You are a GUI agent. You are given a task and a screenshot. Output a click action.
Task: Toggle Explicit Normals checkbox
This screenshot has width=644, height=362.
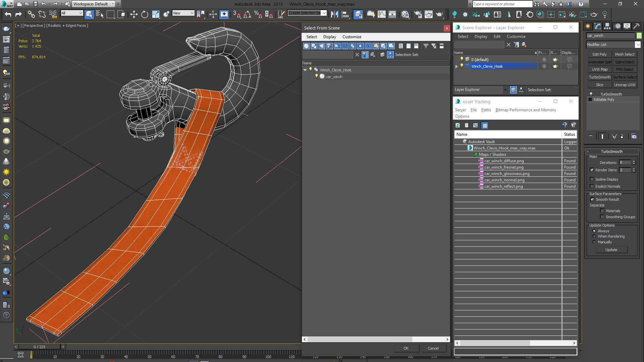coord(592,186)
